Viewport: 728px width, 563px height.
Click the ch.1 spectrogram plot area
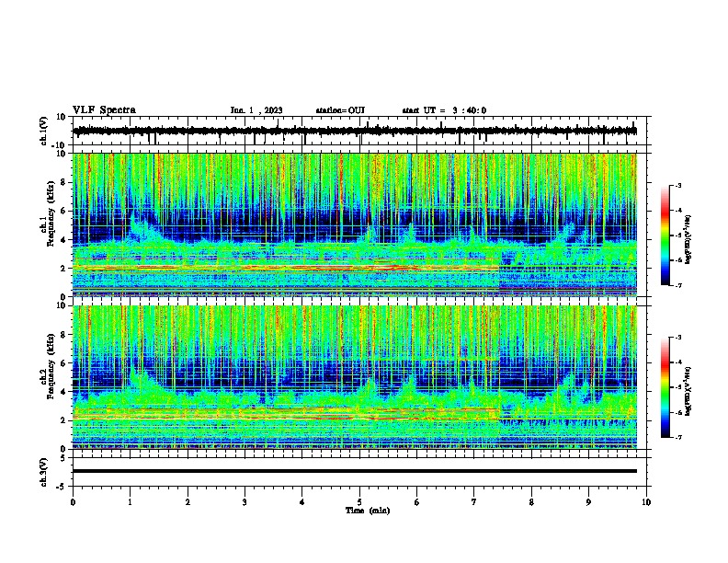(x=355, y=224)
